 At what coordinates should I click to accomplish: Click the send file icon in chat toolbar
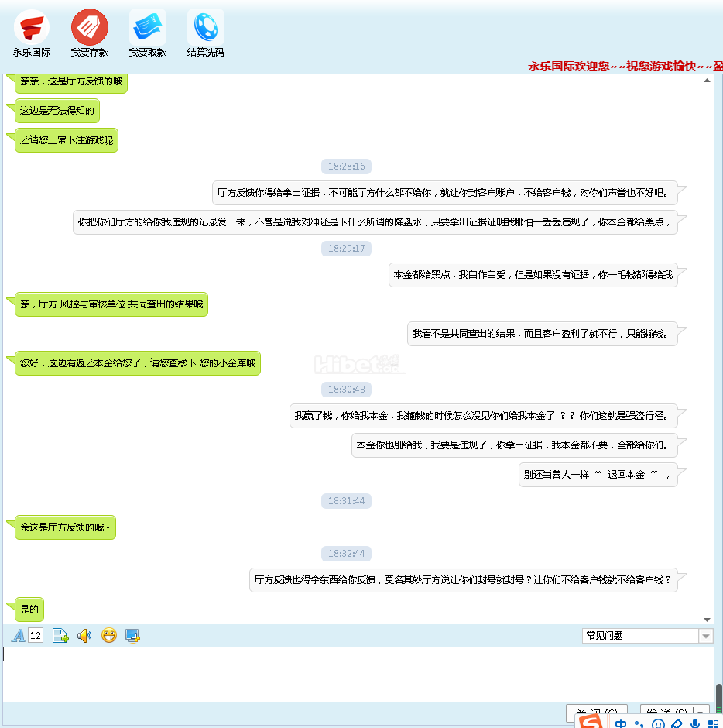coord(60,636)
